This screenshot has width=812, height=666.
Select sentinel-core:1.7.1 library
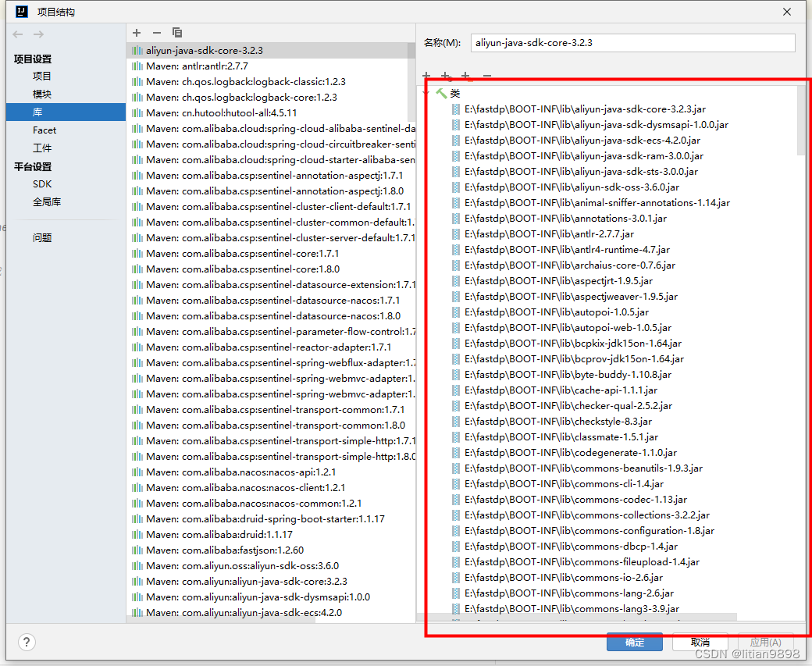pos(272,253)
